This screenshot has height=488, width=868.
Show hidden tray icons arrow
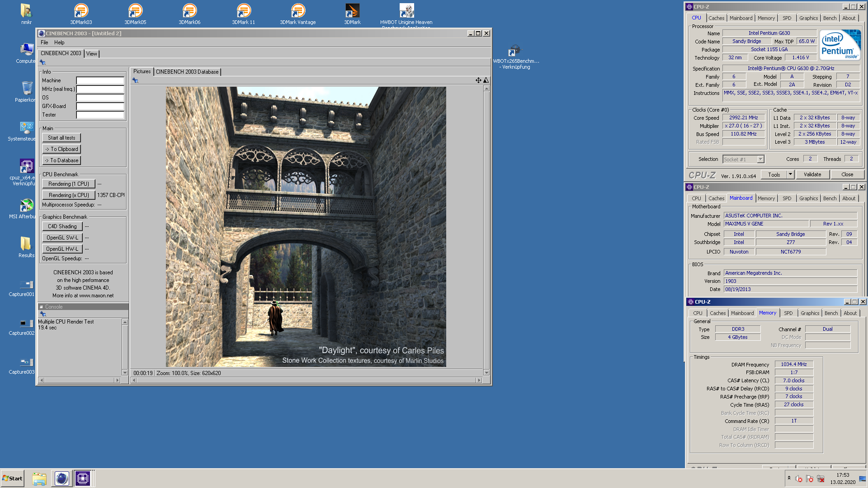789,478
